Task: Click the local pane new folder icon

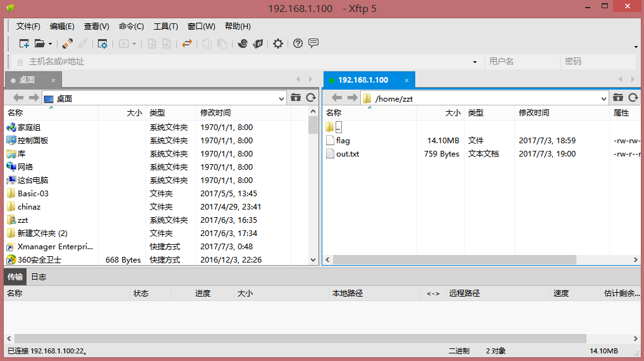Action: pyautogui.click(x=296, y=98)
